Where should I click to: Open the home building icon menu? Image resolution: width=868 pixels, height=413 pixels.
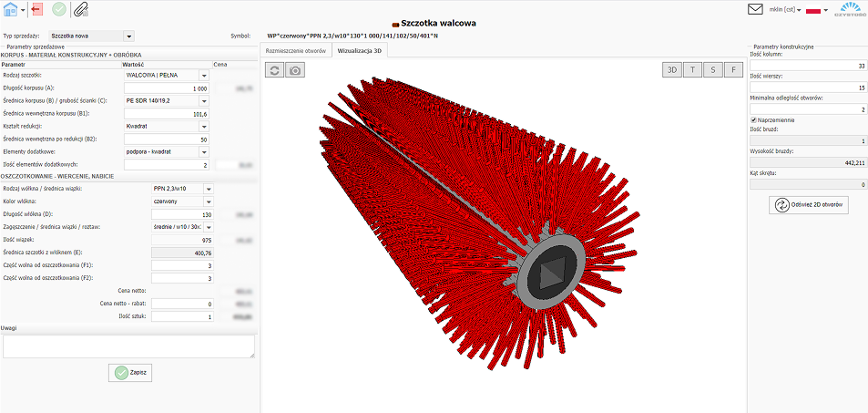tap(11, 9)
